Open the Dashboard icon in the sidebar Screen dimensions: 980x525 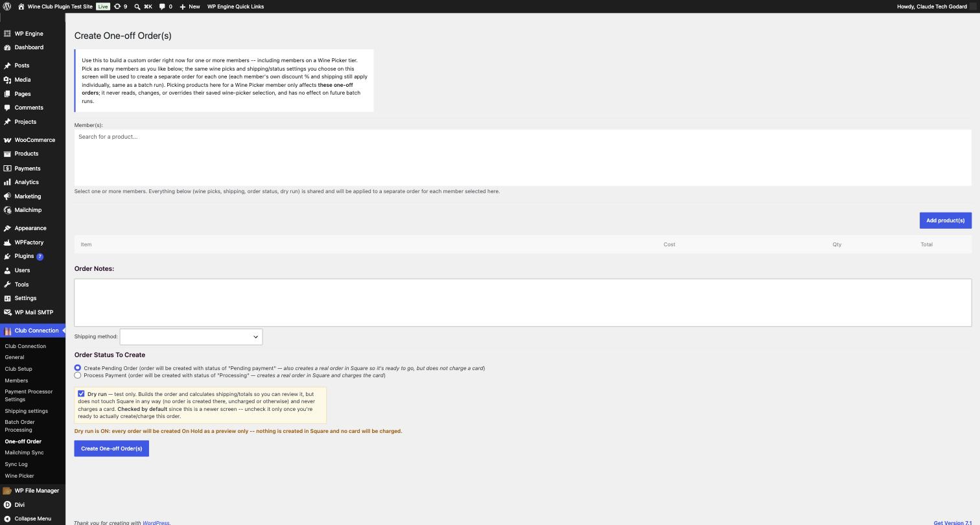point(7,47)
